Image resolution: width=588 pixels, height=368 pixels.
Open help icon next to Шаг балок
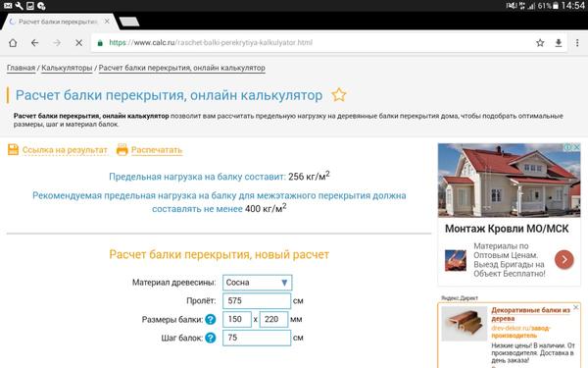pos(211,338)
